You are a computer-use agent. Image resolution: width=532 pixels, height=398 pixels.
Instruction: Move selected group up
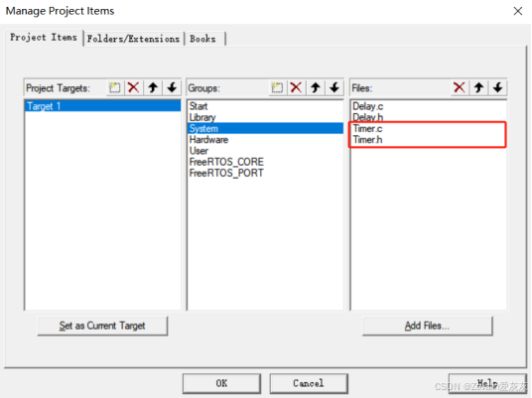316,88
